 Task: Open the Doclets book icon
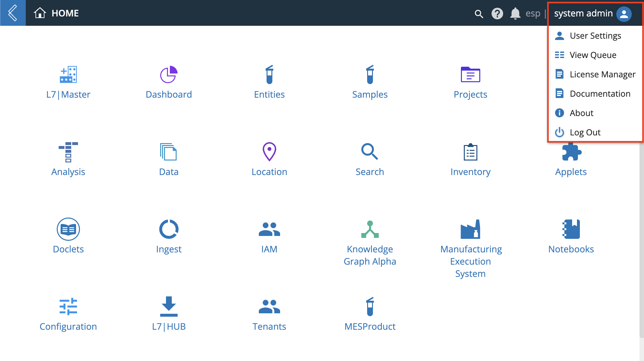[x=68, y=229]
